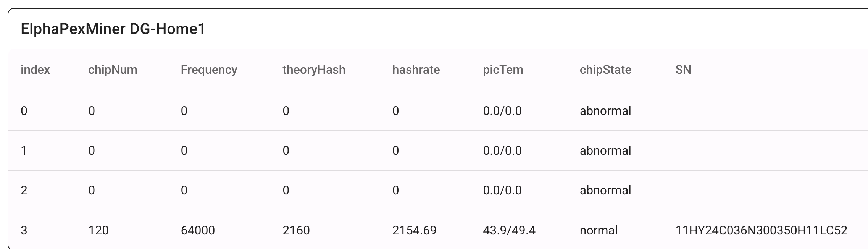
Task: Select the abnormal state in row 0
Action: pos(605,111)
